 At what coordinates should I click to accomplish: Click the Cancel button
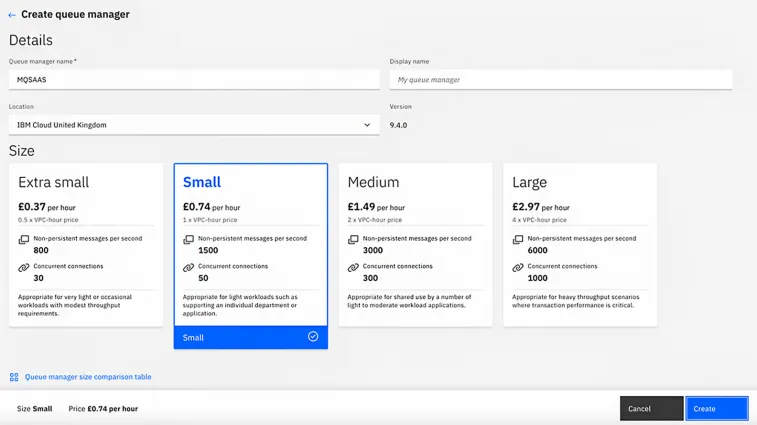coord(651,409)
